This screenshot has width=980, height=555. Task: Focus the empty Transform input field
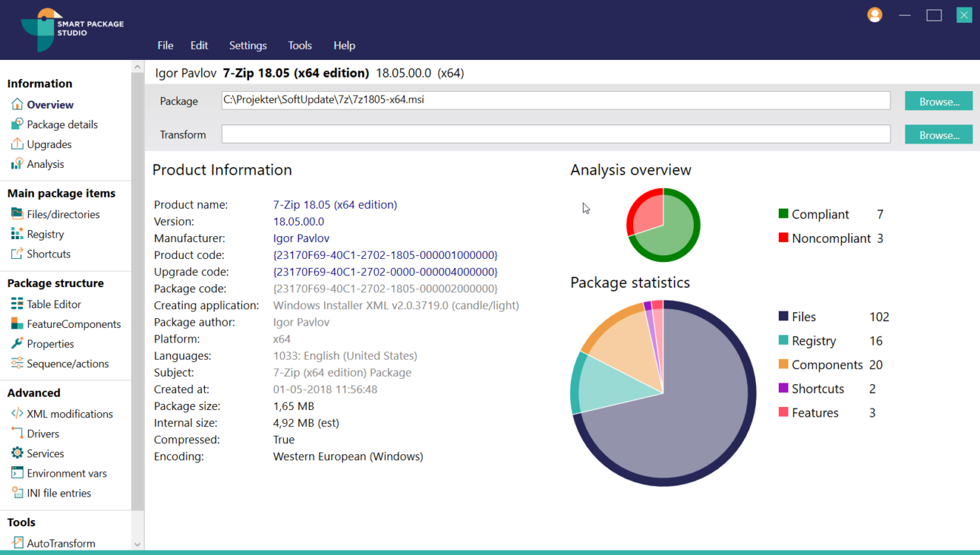click(556, 134)
